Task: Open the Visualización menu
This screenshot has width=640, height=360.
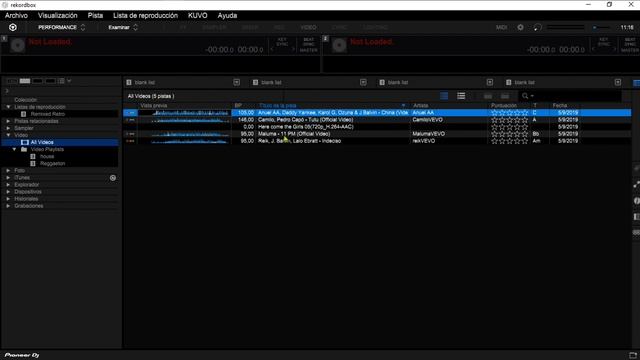Action: coord(58,16)
